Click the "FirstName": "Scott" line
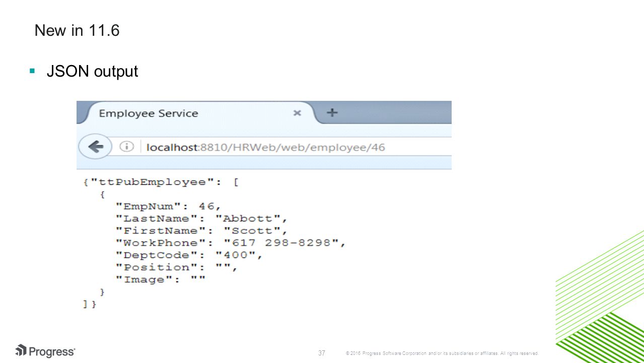Image resolution: width=644 pixels, height=363 pixels. tap(201, 230)
